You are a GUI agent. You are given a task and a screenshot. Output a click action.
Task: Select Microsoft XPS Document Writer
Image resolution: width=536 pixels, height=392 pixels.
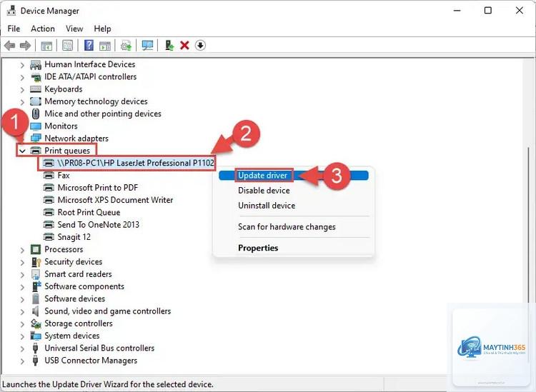coord(115,200)
